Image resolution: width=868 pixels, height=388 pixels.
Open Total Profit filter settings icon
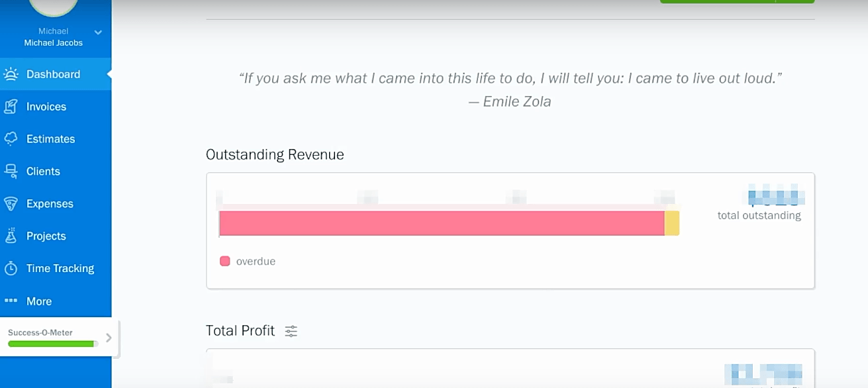291,331
